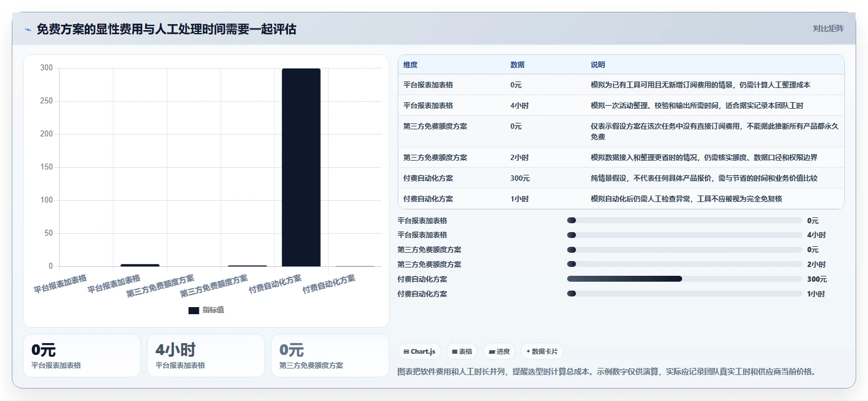Viewport: 868px width, 401px height.
Task: Click the description starting 仅表示假设方案在该次任务中
Action: (x=715, y=131)
